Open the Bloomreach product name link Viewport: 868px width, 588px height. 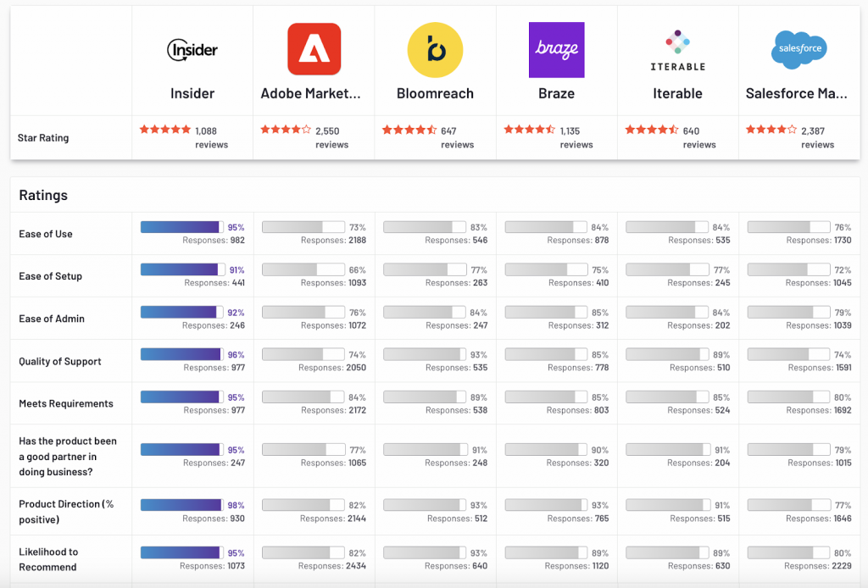[x=435, y=93]
